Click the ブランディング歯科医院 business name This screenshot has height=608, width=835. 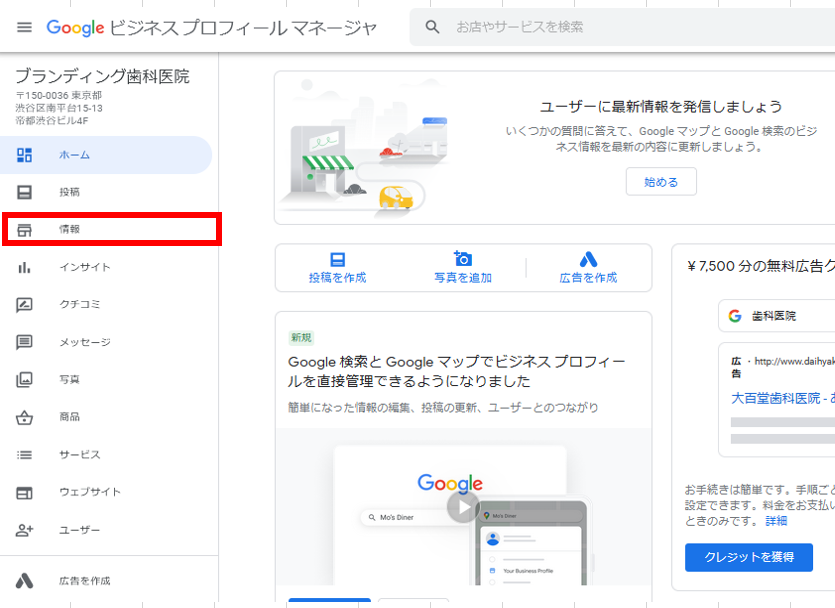coord(102,76)
